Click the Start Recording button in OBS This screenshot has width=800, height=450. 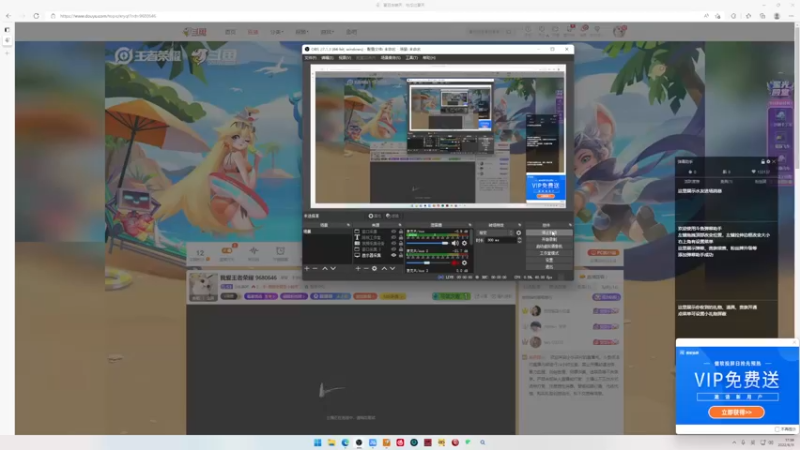(x=549, y=240)
